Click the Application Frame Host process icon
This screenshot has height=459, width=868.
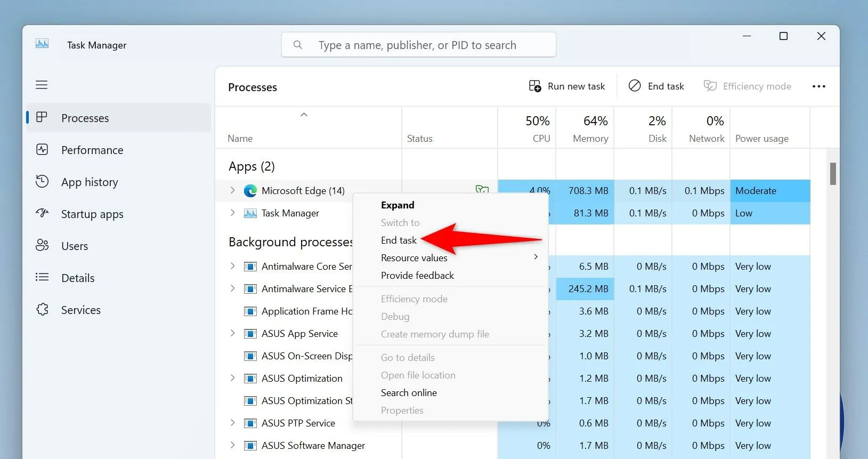(250, 311)
